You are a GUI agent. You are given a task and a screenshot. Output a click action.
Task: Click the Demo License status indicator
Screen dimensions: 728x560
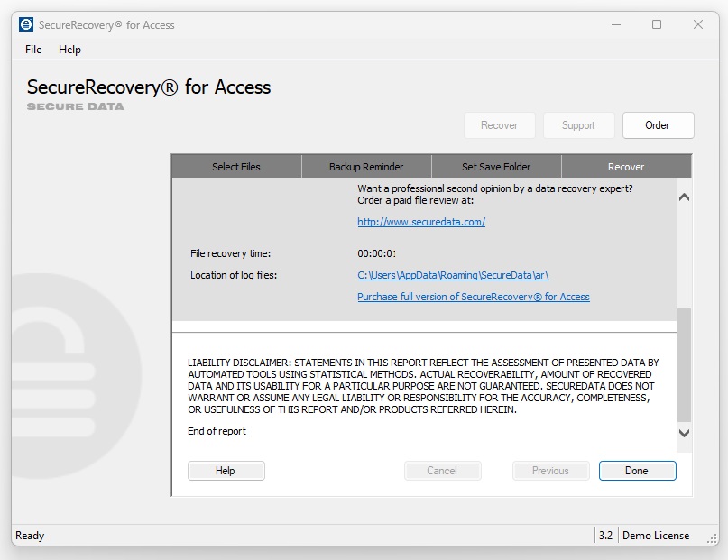pos(656,535)
